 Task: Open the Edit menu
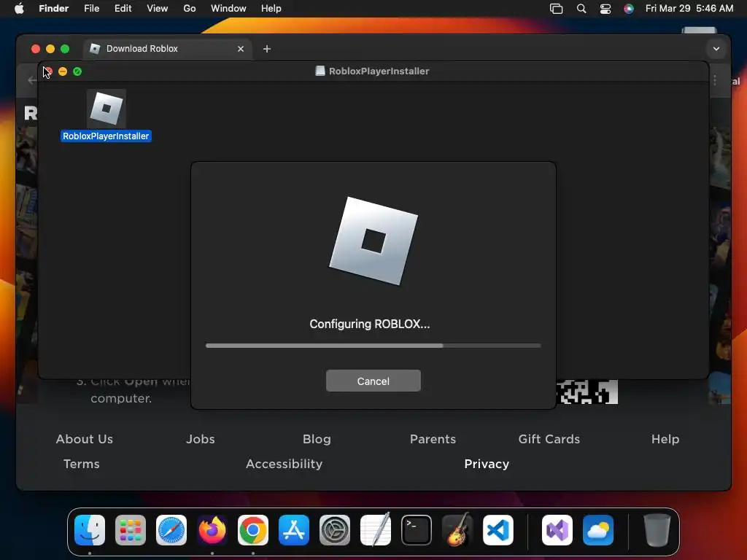[123, 8]
